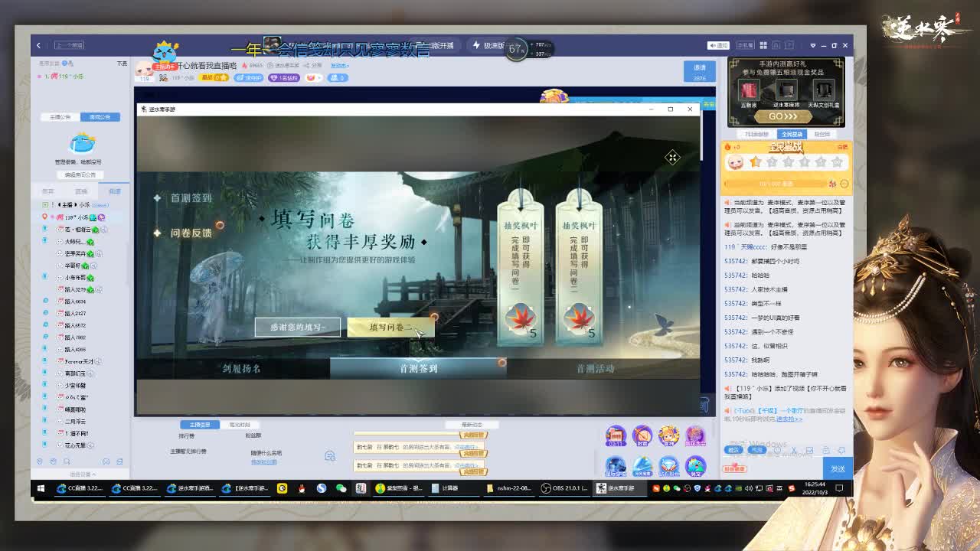Click the location pin icon under member list
Screen dimensions: 980x551
coord(40,461)
